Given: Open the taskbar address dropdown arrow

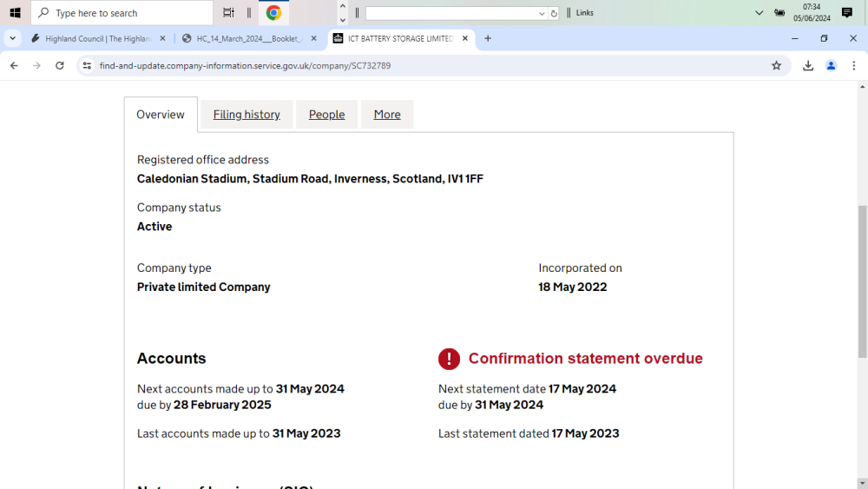Looking at the screenshot, I should (x=542, y=13).
